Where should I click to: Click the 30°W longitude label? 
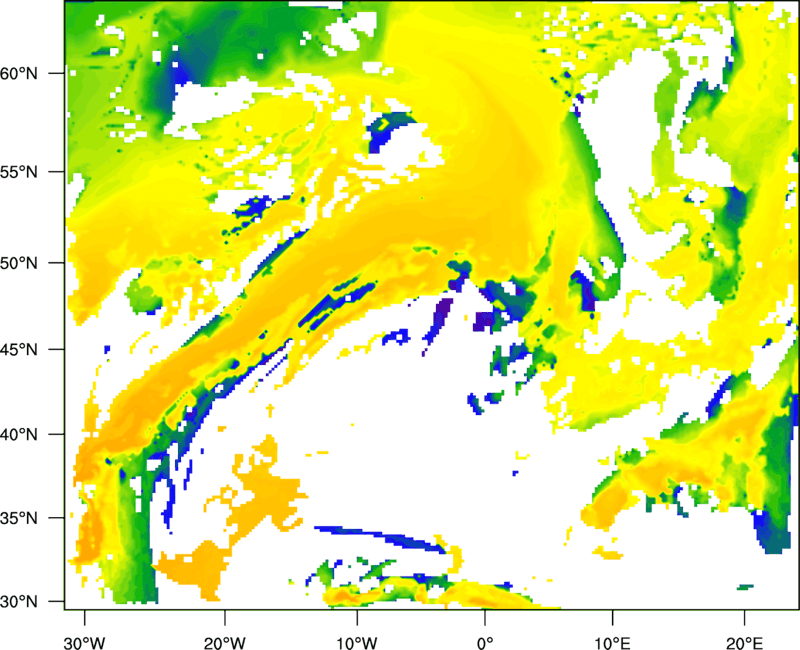[x=84, y=643]
